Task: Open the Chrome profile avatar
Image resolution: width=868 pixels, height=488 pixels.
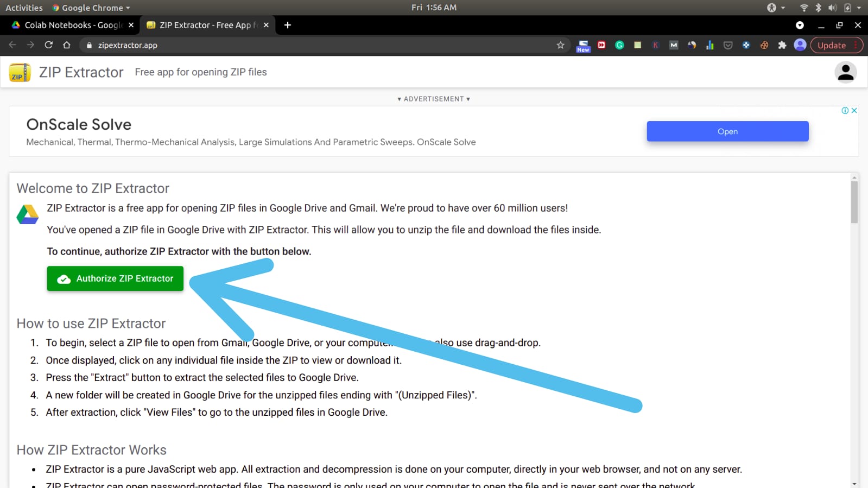Action: coord(800,45)
